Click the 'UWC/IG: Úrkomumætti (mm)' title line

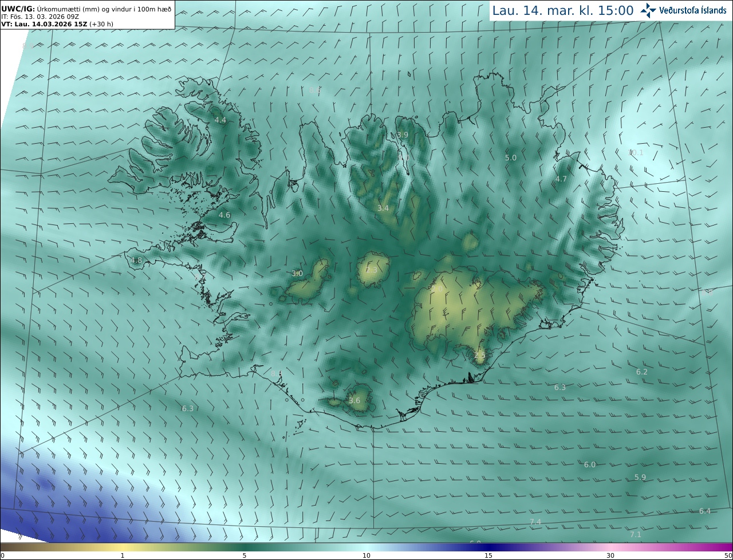[86, 9]
